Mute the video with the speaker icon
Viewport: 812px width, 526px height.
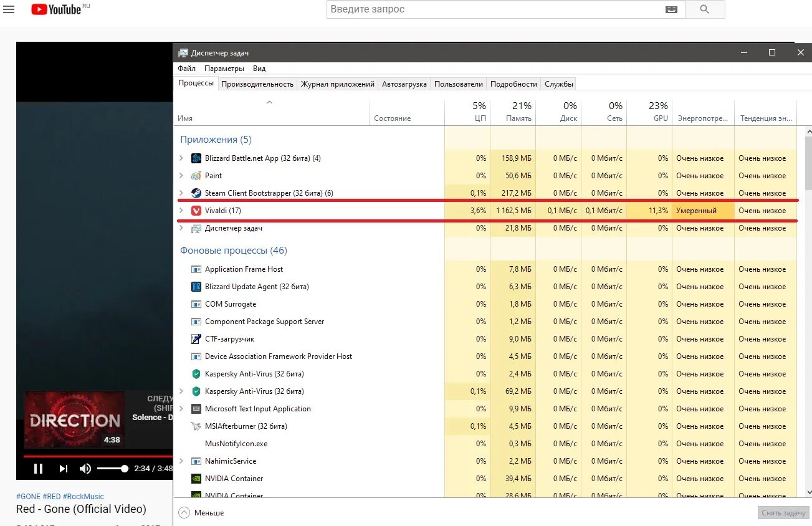click(85, 469)
